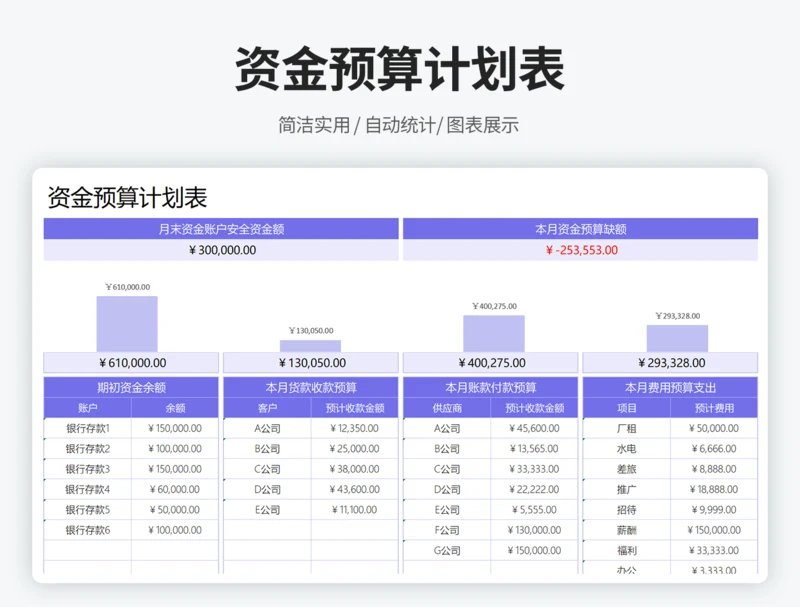Click the 期初资金余额 section header
800x616 pixels.
point(131,387)
